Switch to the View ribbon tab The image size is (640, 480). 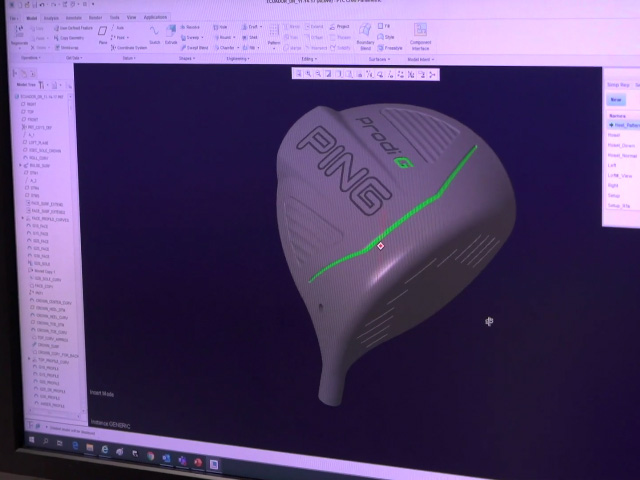tap(131, 18)
